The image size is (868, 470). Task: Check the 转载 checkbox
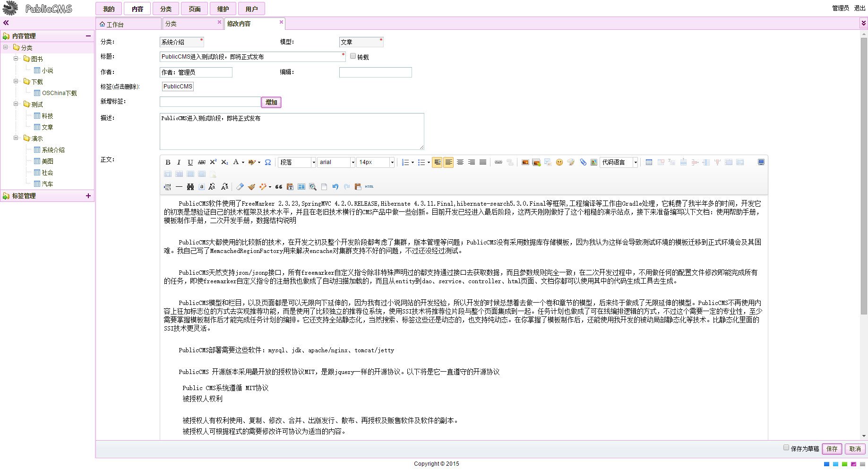click(353, 56)
